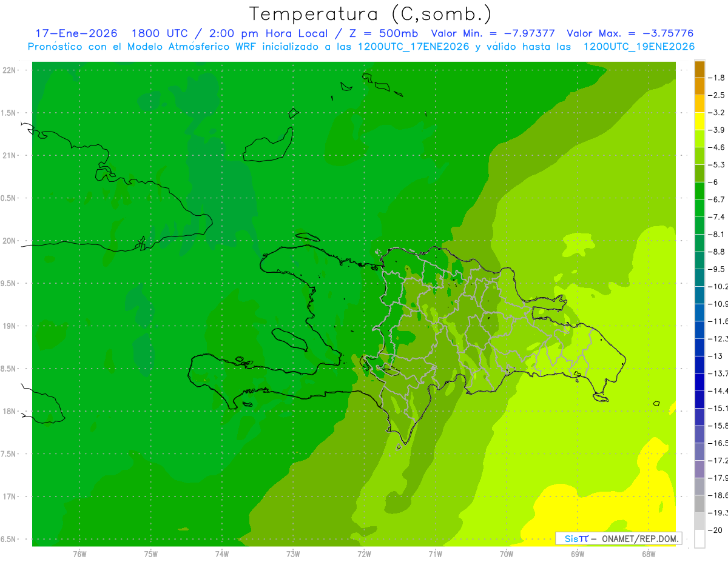Viewport: 728px width, 562px height.
Task: Click the '19N' latitude label
Action: [10, 326]
